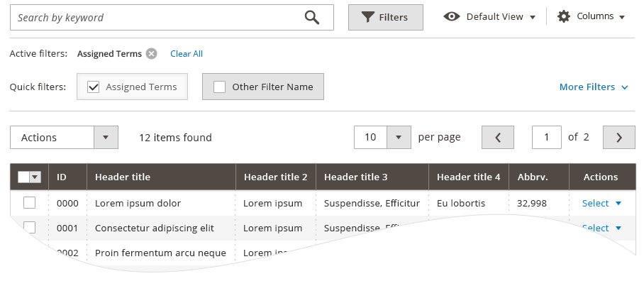
Task: Uncheck the Assigned Terms quick filter
Action: 93,87
